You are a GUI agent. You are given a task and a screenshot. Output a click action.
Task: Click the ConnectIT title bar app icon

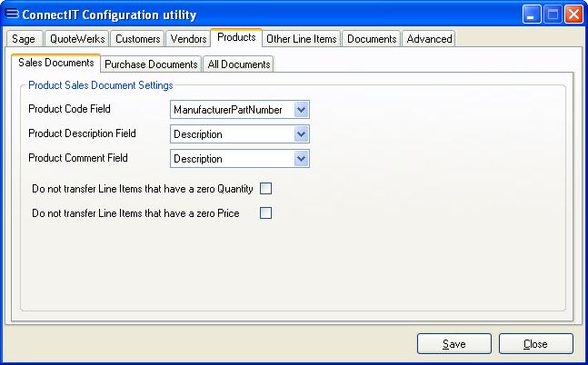click(12, 15)
